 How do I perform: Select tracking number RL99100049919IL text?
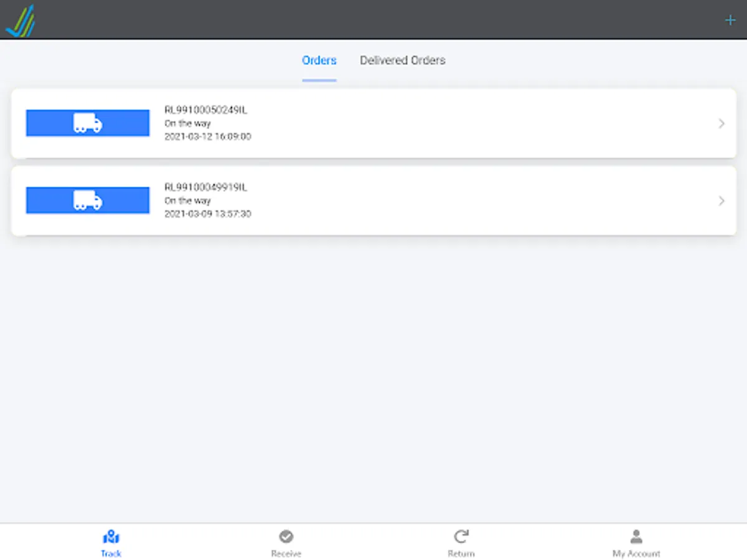pyautogui.click(x=206, y=187)
